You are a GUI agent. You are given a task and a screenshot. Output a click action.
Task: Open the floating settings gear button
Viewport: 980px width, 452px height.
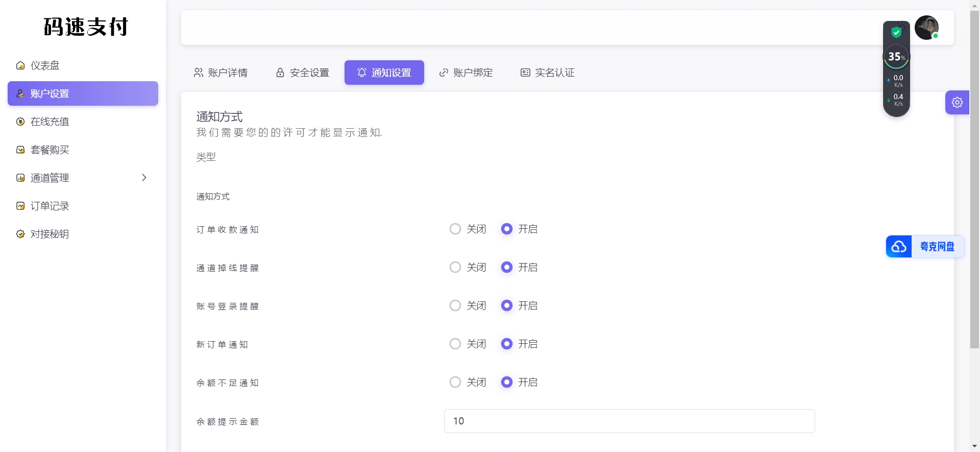point(957,102)
